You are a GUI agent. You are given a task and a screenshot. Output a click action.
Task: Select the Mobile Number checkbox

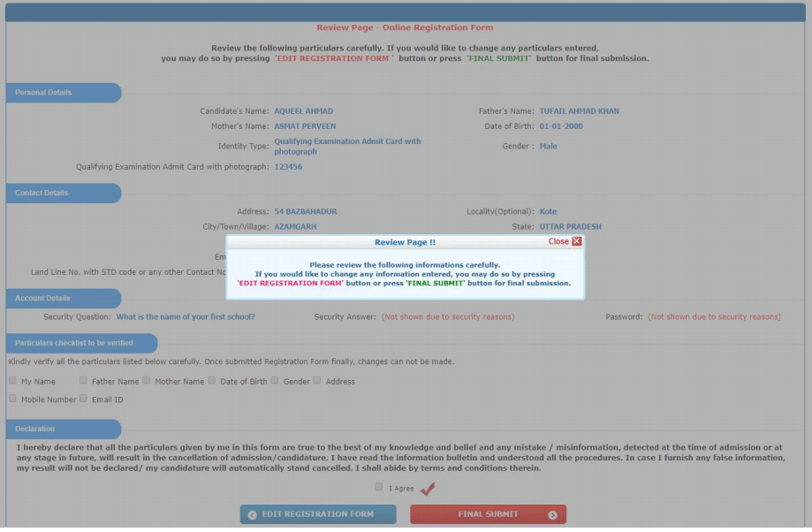12,399
